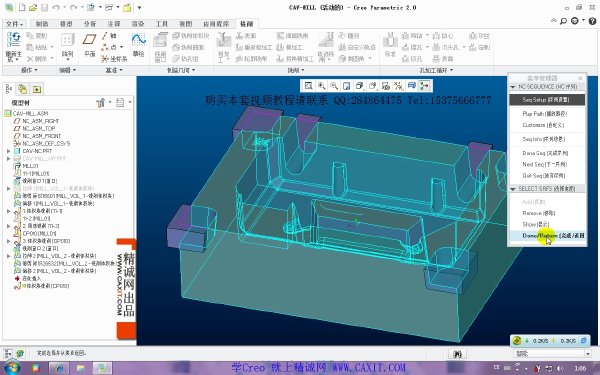This screenshot has height=375, width=600.
Task: Click the Repaint icon in graphics toolbar
Action: click(347, 86)
